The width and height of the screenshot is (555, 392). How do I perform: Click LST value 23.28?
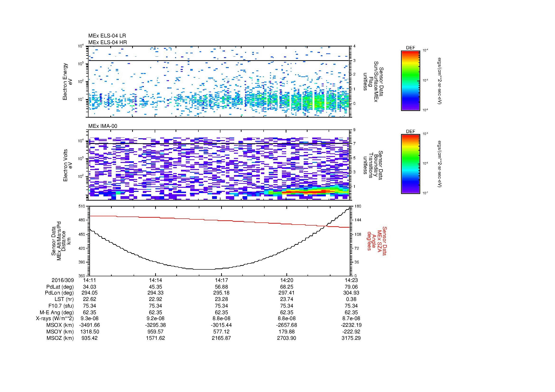click(221, 299)
